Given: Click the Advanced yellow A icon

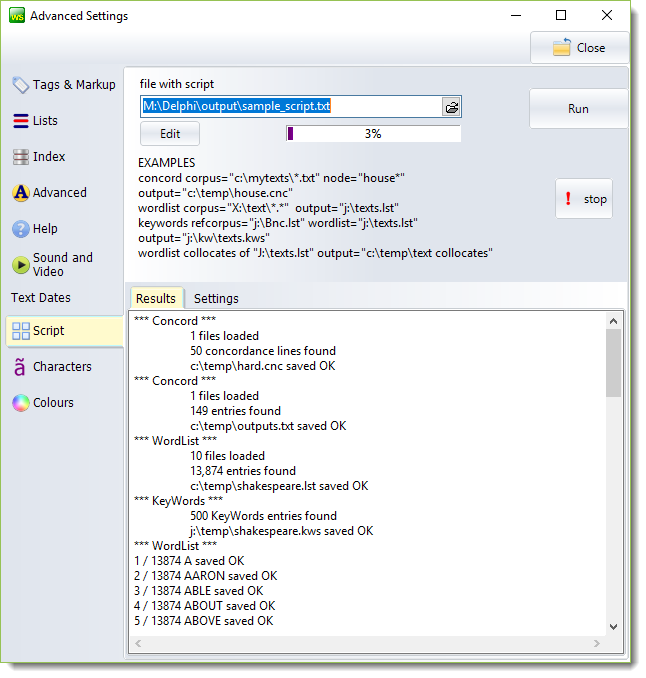Looking at the screenshot, I should point(20,192).
